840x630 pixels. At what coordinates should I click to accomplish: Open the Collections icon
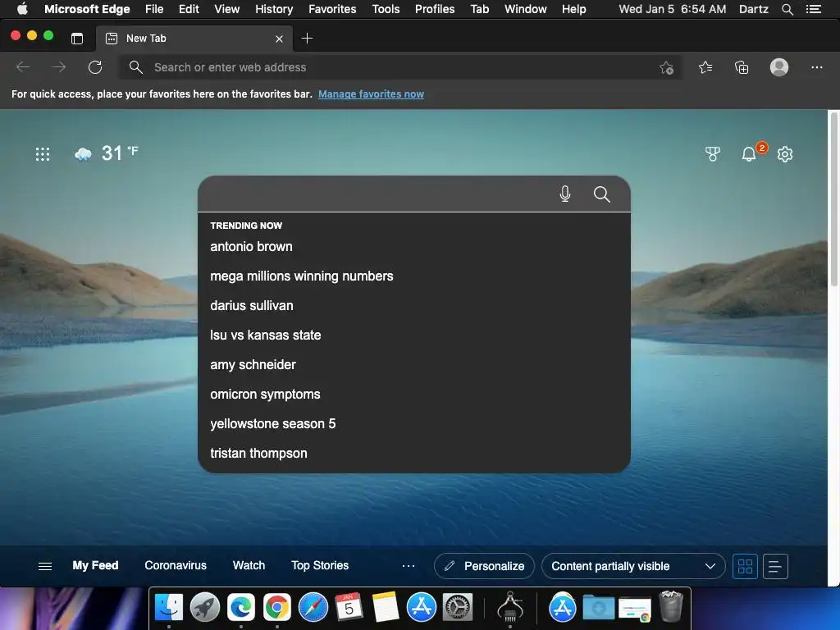click(742, 67)
